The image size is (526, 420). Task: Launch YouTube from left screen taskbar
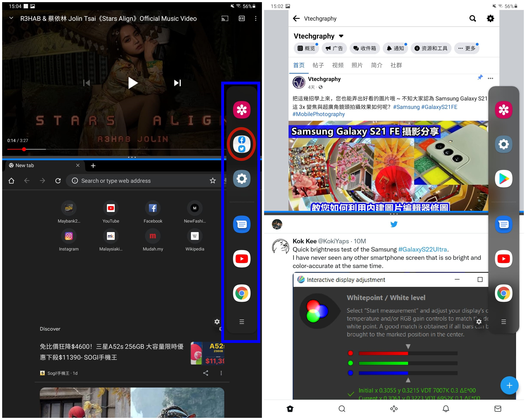[x=242, y=259]
